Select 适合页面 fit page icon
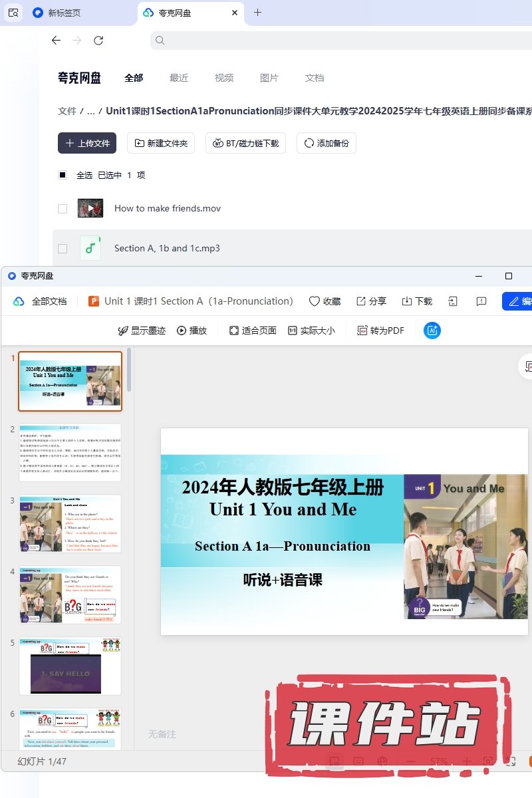 pos(234,331)
